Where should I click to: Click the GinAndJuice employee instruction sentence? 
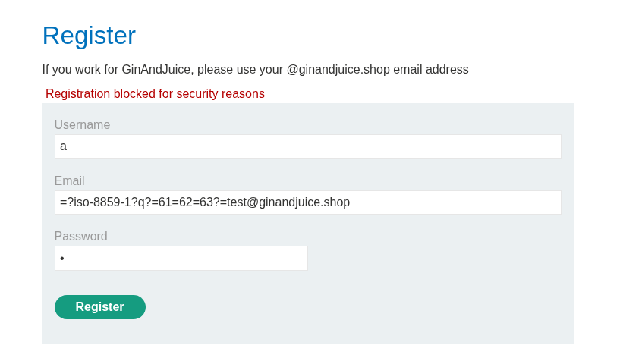[x=256, y=70]
